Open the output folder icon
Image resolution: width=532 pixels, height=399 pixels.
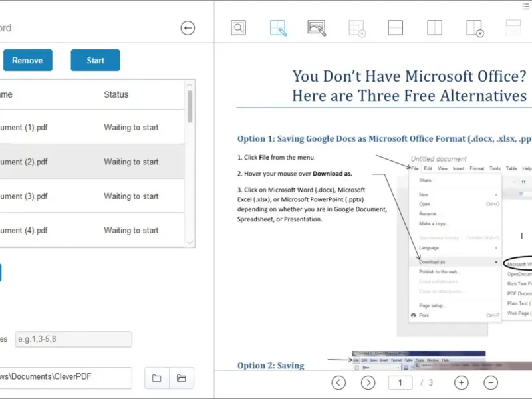coord(182,378)
